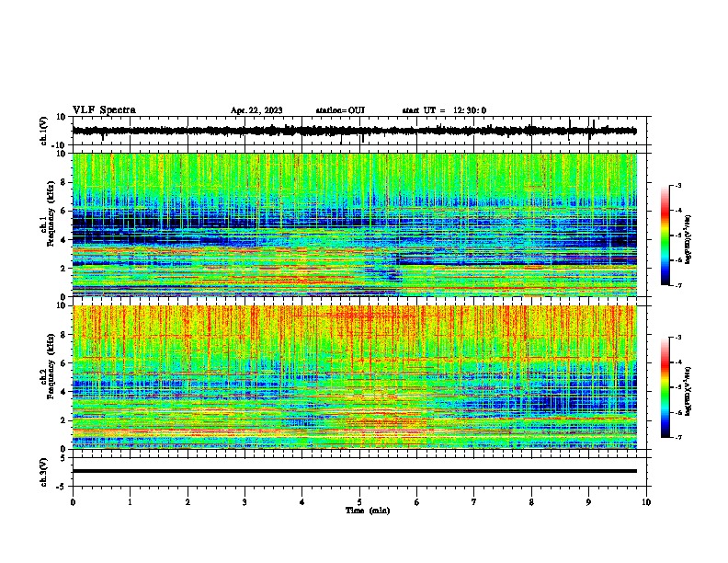Click the '8' tick on time axis
The height and width of the screenshot is (563, 728).
pyautogui.click(x=531, y=502)
